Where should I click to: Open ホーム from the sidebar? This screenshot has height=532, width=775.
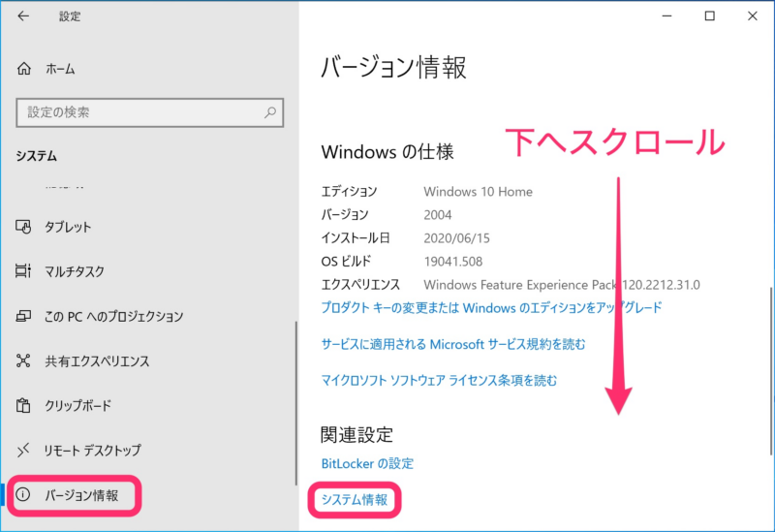(x=60, y=69)
